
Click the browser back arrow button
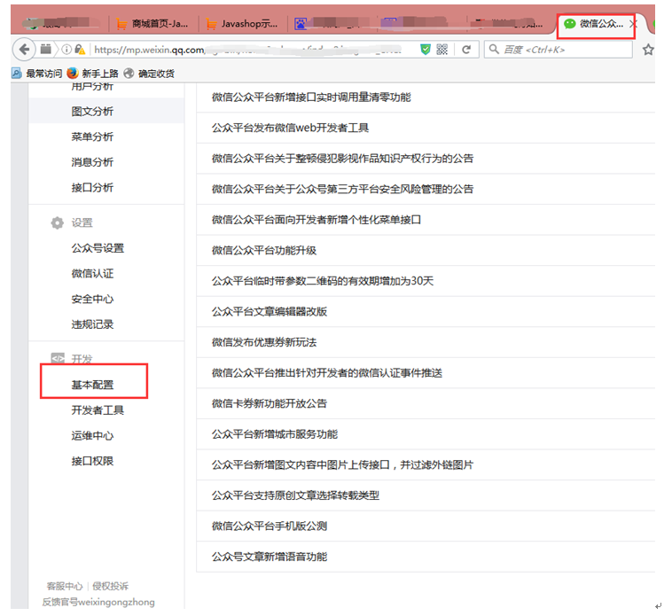tap(24, 50)
